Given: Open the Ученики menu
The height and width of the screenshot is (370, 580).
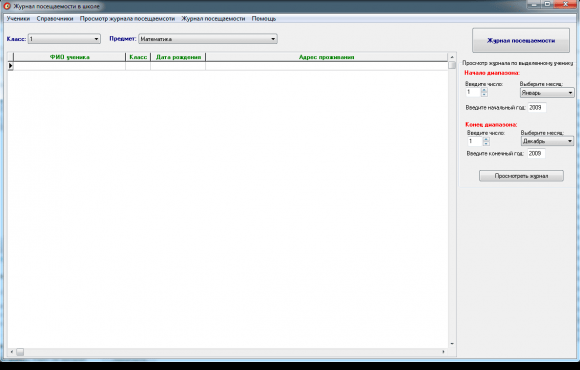Looking at the screenshot, I should pyautogui.click(x=18, y=18).
